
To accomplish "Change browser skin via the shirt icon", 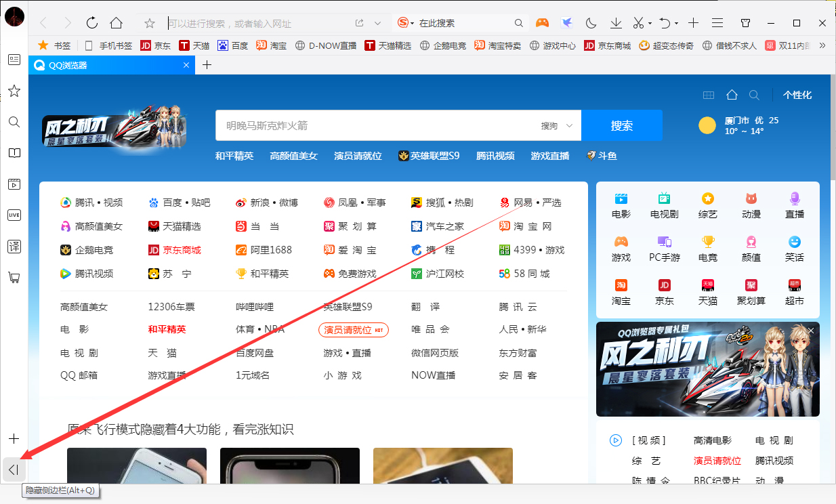I will 745,22.
